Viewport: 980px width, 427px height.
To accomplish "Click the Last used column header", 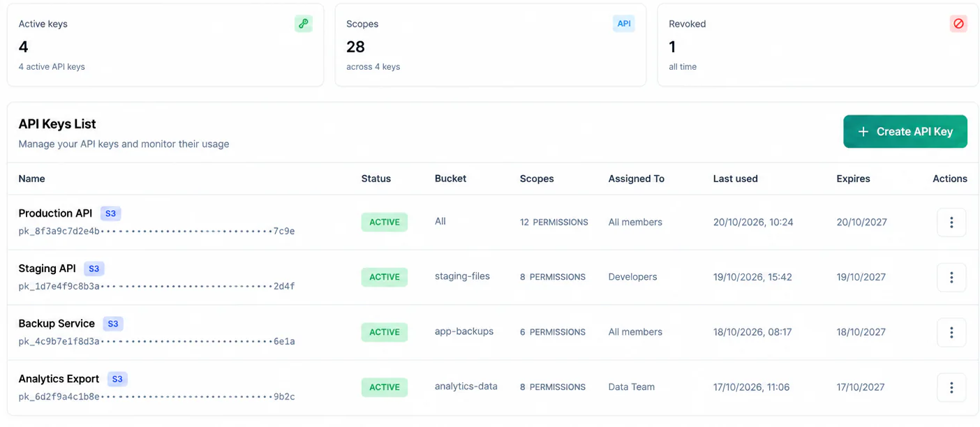I will tap(735, 179).
